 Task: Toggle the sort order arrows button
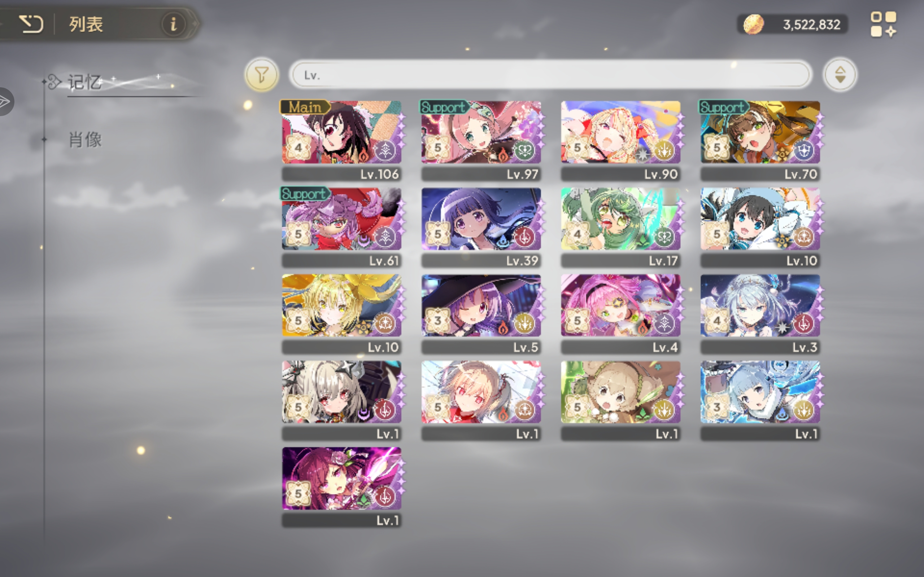pos(840,74)
